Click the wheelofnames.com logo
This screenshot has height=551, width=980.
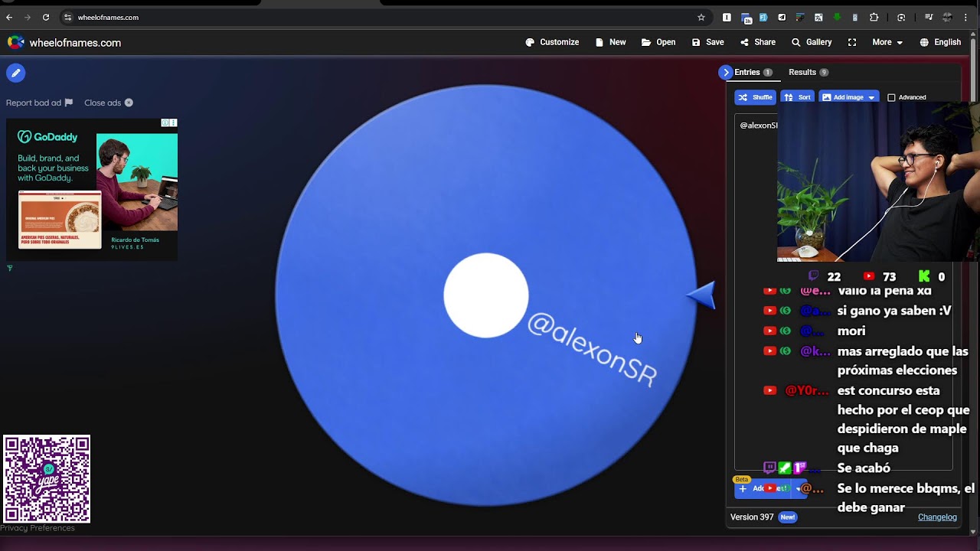[x=64, y=43]
